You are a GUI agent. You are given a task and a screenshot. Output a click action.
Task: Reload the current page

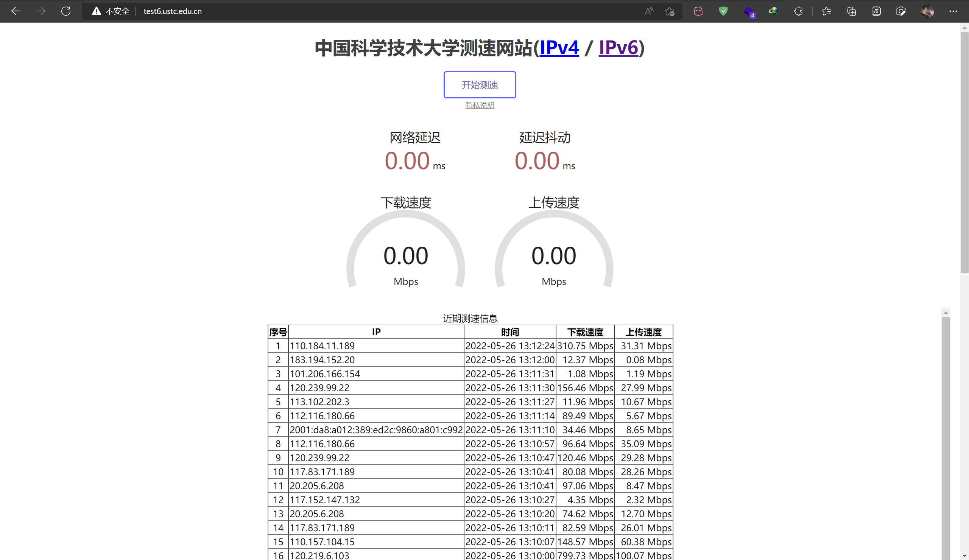pos(66,11)
